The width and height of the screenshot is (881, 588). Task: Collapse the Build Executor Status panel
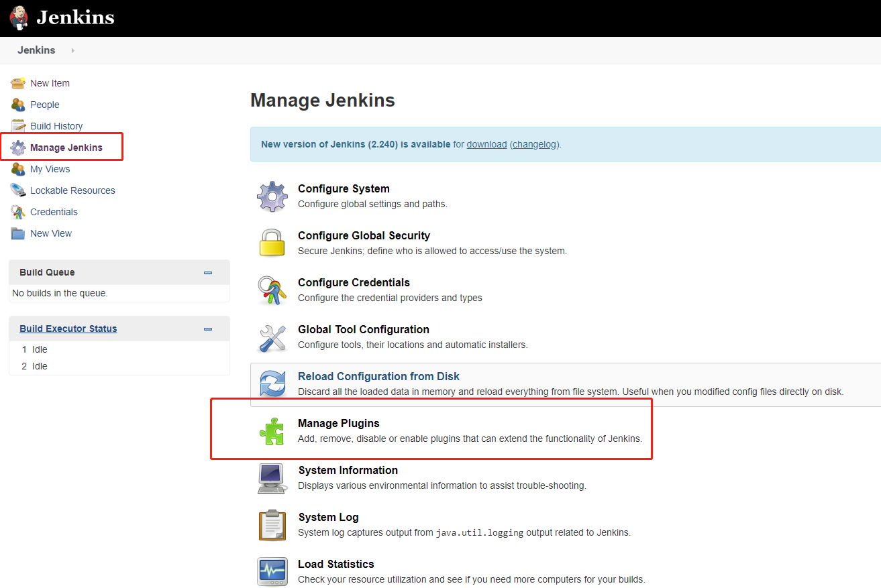point(208,329)
